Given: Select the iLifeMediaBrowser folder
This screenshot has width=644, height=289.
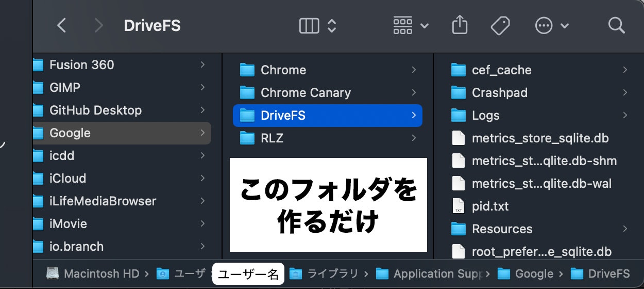Looking at the screenshot, I should (x=122, y=201).
